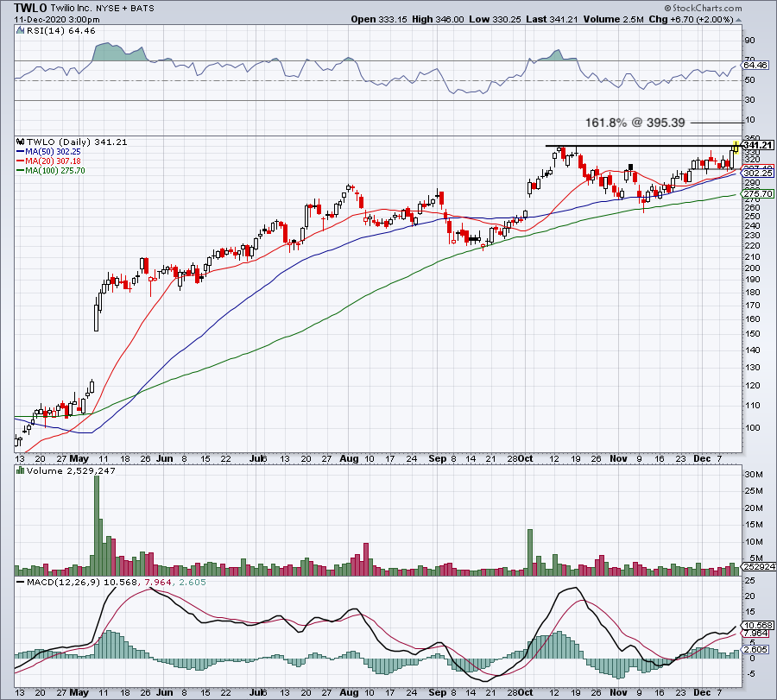Select the blue MA(50) line marker in legend
The image size is (777, 700).
point(21,152)
